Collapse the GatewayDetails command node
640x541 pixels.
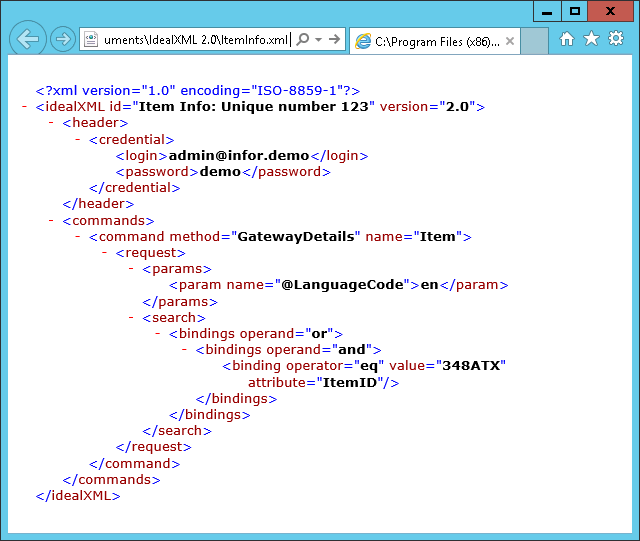coord(78,237)
